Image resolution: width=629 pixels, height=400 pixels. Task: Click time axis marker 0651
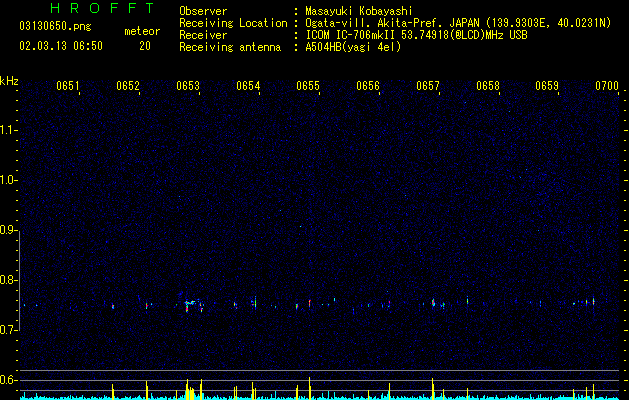tap(67, 86)
